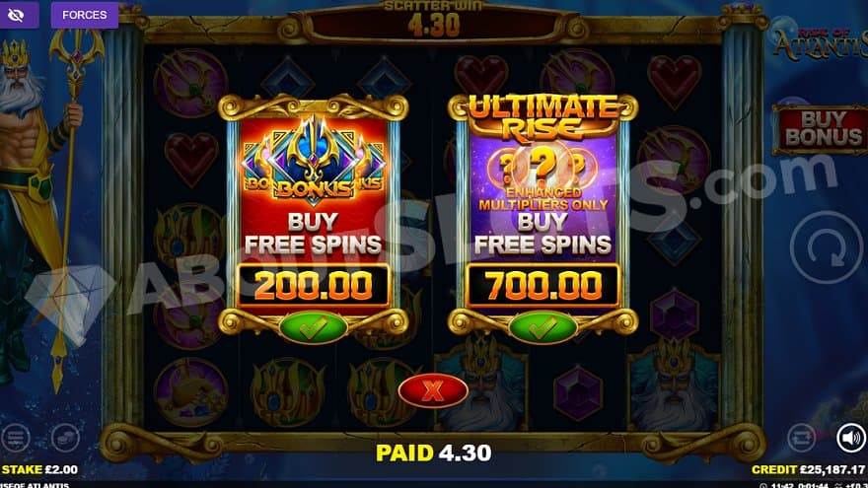Click the circular spin button
The height and width of the screenshot is (488, 868).
(x=826, y=247)
